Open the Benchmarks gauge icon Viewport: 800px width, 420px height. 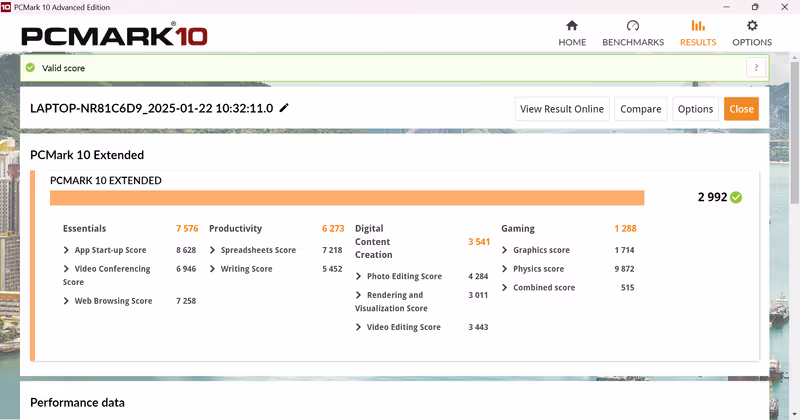632,26
